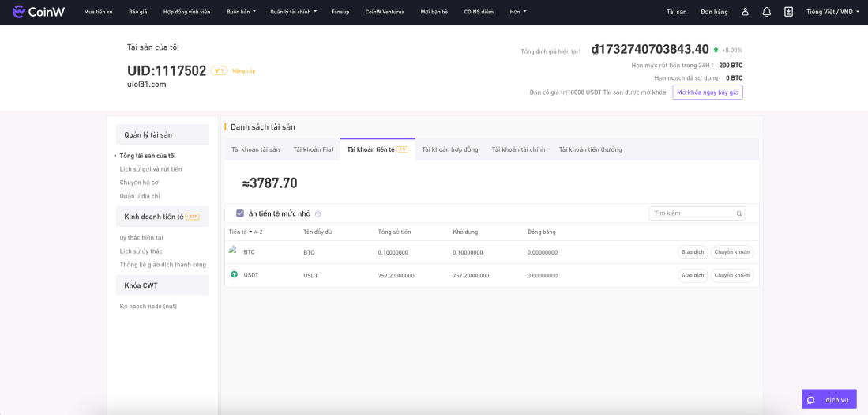Click Chuyển khoản button for BTC
The height and width of the screenshot is (415, 868).
732,252
